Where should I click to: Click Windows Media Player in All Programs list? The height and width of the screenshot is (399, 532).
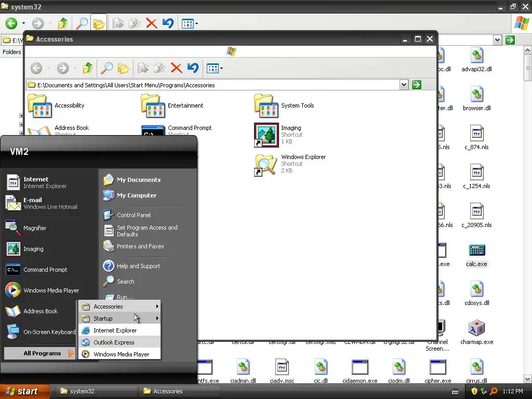[120, 354]
